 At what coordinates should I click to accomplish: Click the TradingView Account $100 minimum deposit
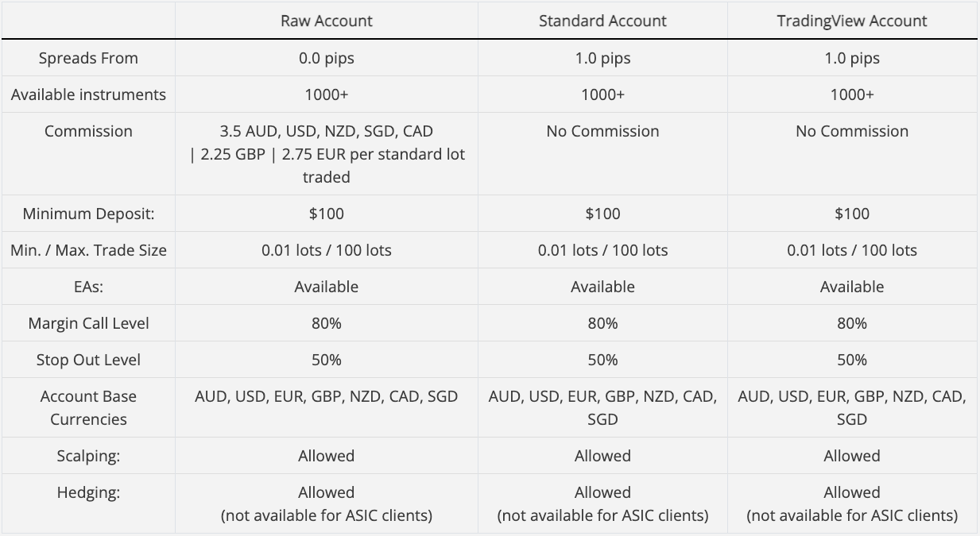[852, 214]
